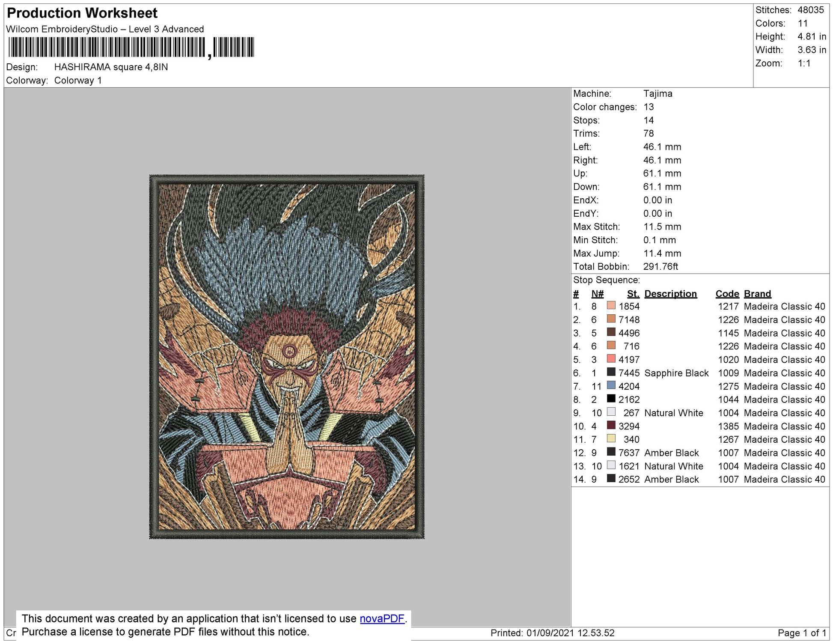
Task: Click the Sapphire Black swatch in row 6
Action: tap(611, 373)
